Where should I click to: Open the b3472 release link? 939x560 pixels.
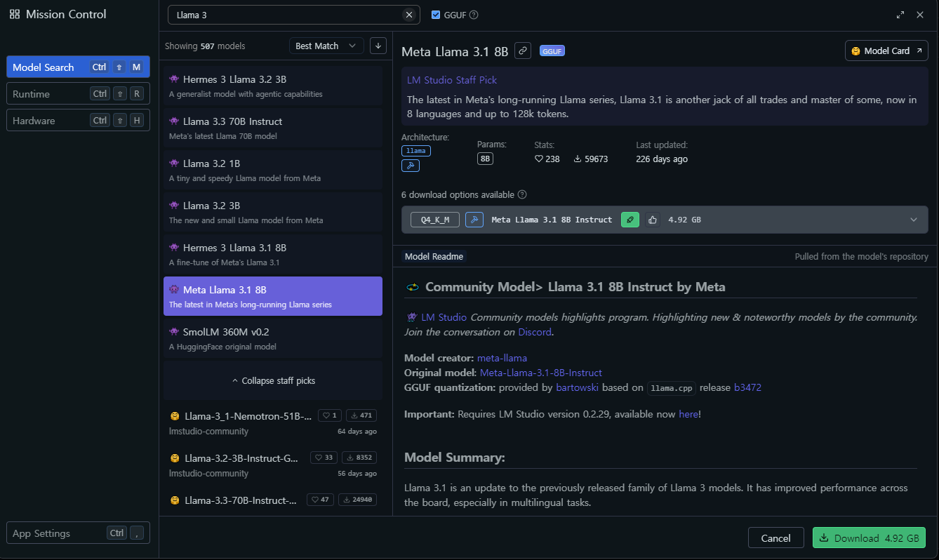coord(747,387)
